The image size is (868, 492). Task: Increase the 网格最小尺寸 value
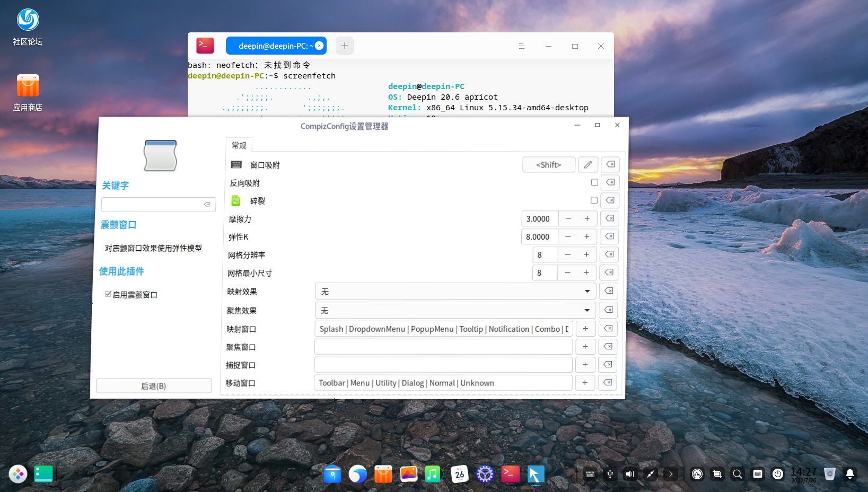[586, 273]
